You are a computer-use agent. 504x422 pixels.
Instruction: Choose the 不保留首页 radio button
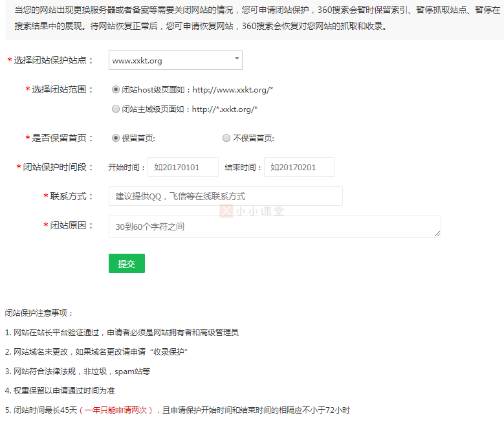(226, 138)
